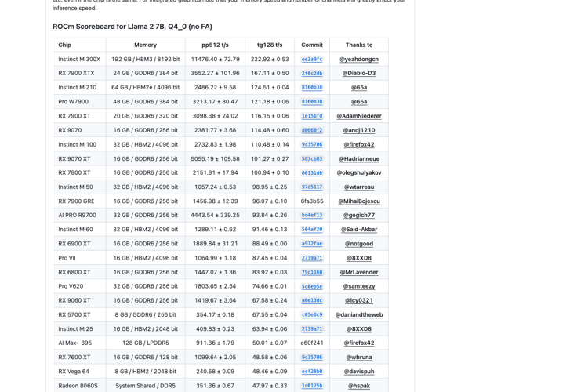Visit @65a profile in Pro W7900 row
Screen dimensions: 588x392
(359, 102)
